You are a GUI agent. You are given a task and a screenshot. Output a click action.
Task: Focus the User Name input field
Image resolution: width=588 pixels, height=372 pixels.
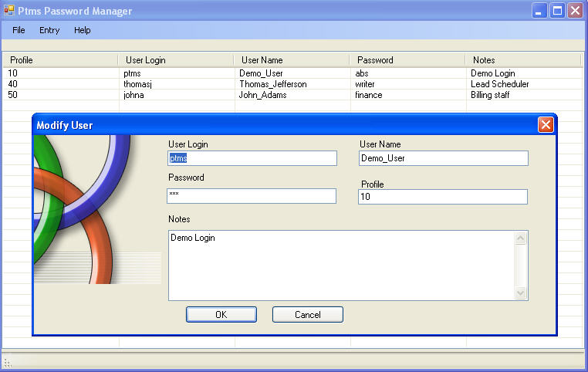point(444,158)
